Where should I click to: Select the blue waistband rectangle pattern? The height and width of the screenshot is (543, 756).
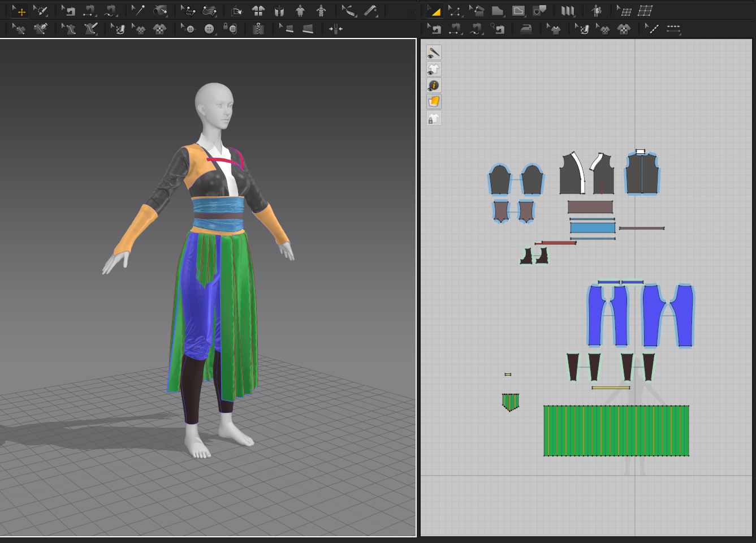(593, 228)
